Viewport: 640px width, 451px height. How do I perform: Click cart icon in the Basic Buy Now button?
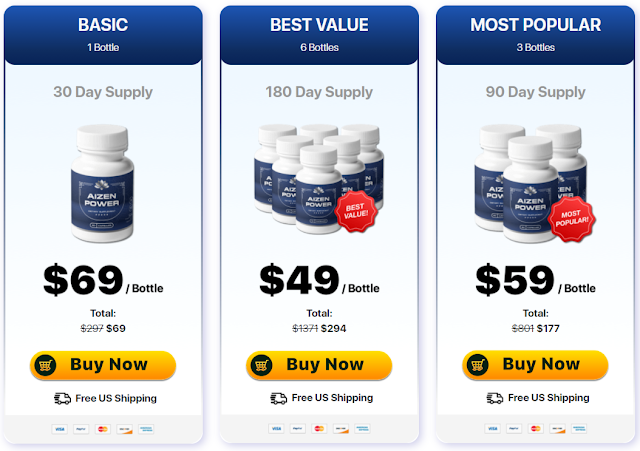click(x=45, y=364)
